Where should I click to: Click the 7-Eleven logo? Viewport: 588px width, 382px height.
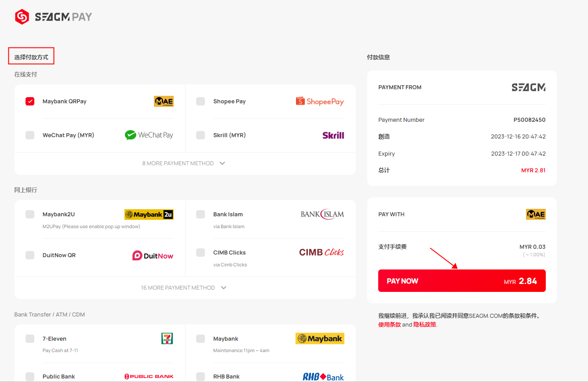[x=167, y=338]
